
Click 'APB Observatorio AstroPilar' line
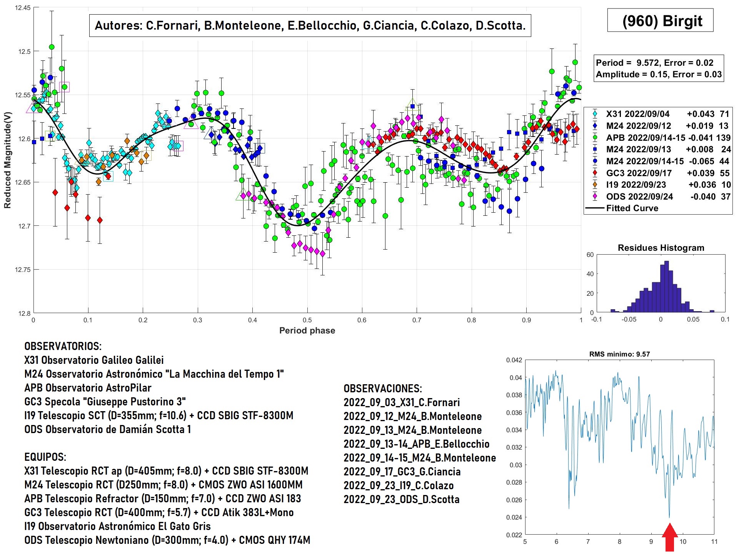click(88, 388)
